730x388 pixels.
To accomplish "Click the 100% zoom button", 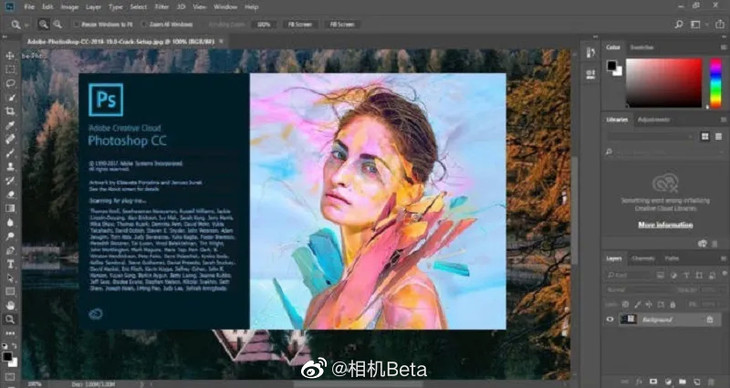I will [x=264, y=24].
